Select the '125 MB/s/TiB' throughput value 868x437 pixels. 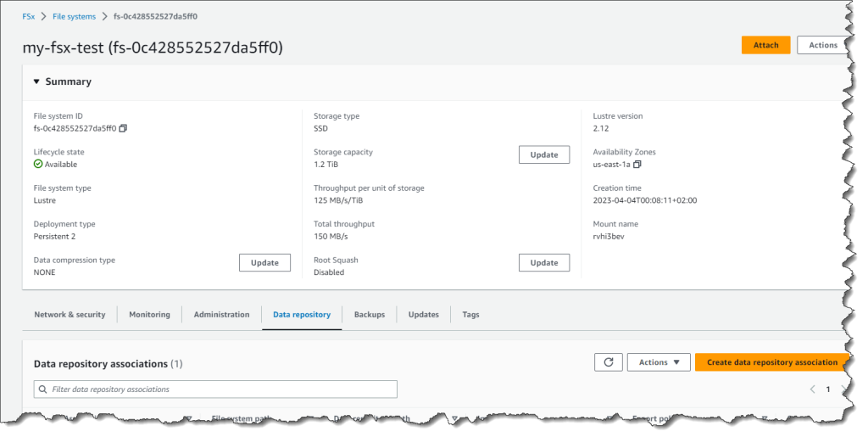click(x=338, y=200)
